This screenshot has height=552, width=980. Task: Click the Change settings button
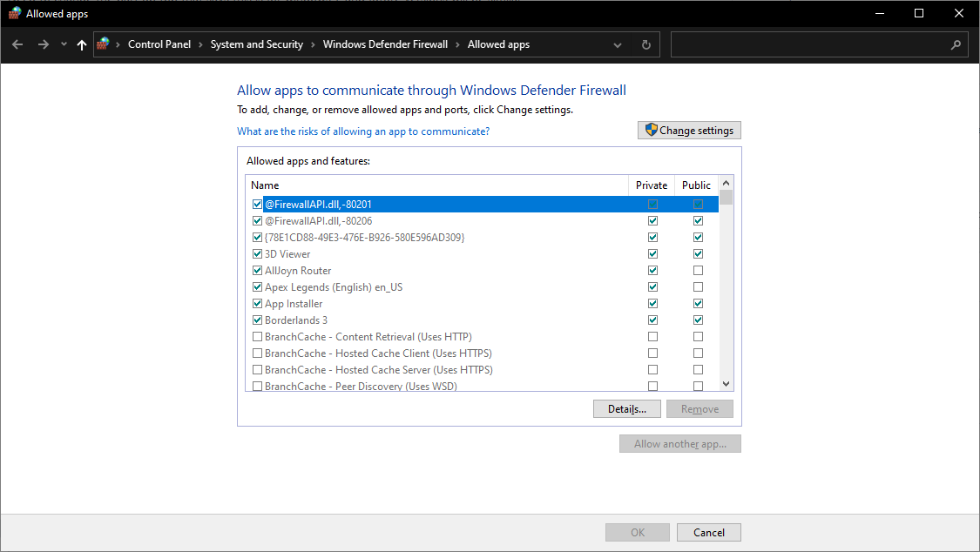(689, 130)
